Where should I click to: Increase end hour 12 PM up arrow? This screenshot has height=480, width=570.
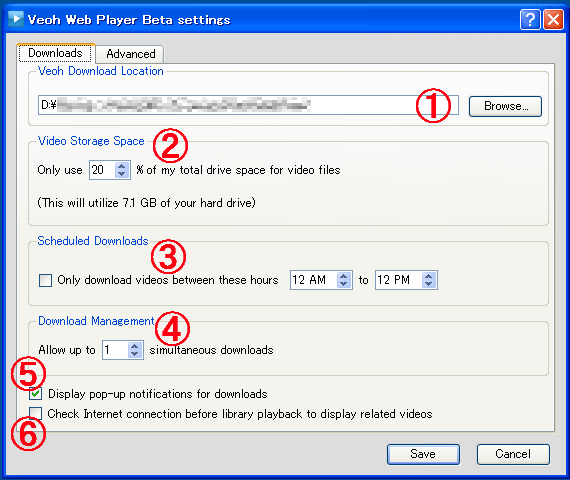point(429,276)
